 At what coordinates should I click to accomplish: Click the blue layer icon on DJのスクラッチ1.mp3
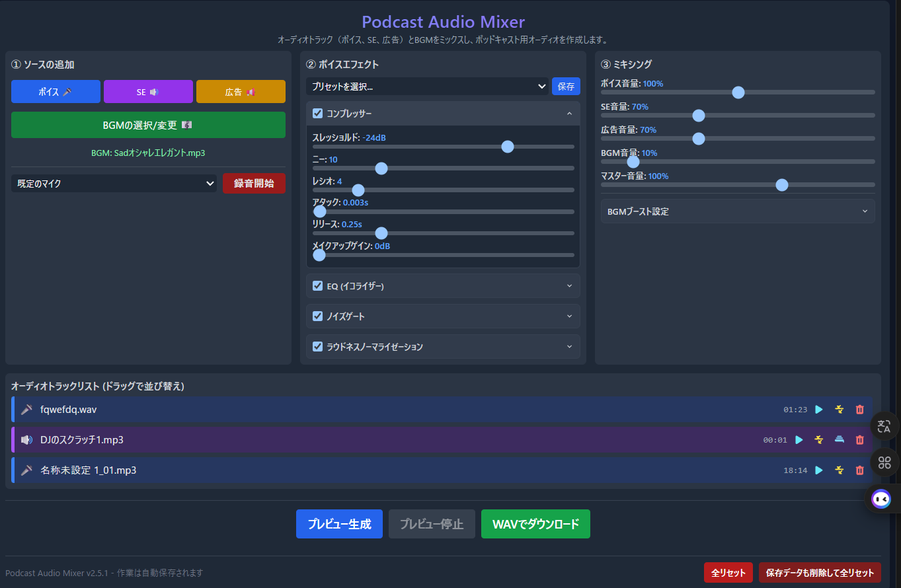click(x=840, y=439)
